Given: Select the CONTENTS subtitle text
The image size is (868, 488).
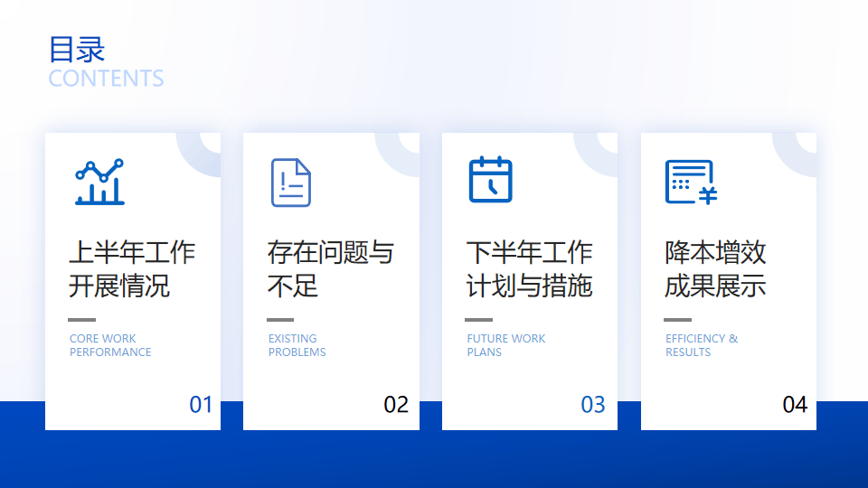Looking at the screenshot, I should pos(107,79).
